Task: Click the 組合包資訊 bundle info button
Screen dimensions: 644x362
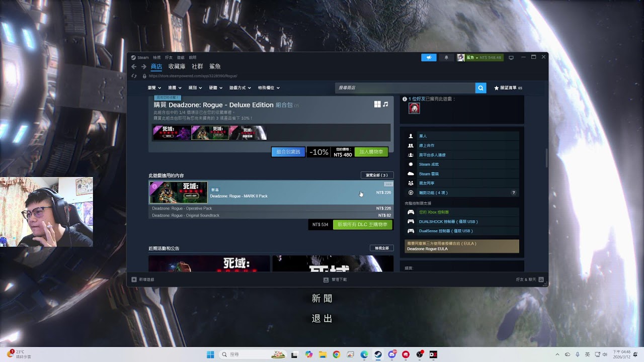Action: tap(288, 152)
